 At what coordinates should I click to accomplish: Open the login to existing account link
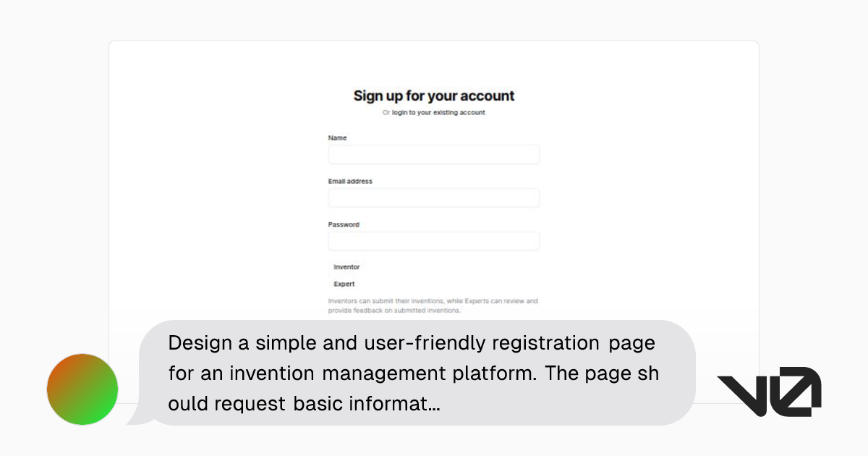click(438, 112)
